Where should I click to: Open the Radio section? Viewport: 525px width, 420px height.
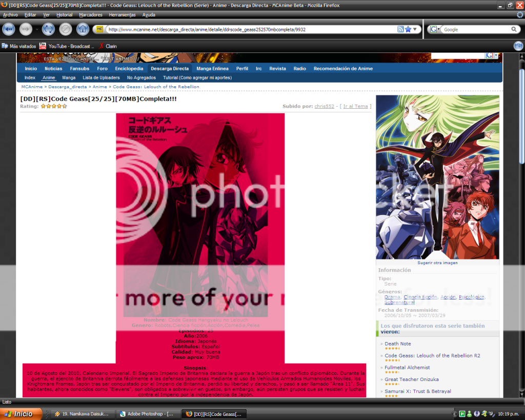pos(299,69)
